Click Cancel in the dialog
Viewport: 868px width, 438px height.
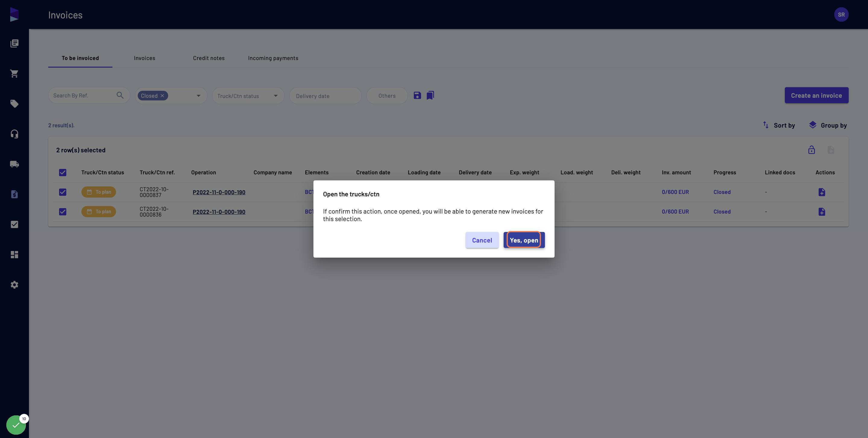482,240
